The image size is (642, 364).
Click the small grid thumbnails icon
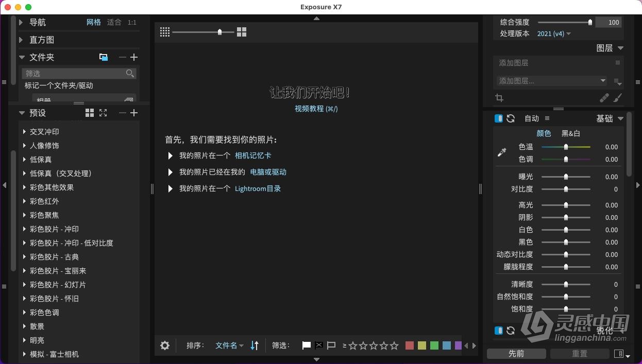pos(165,32)
